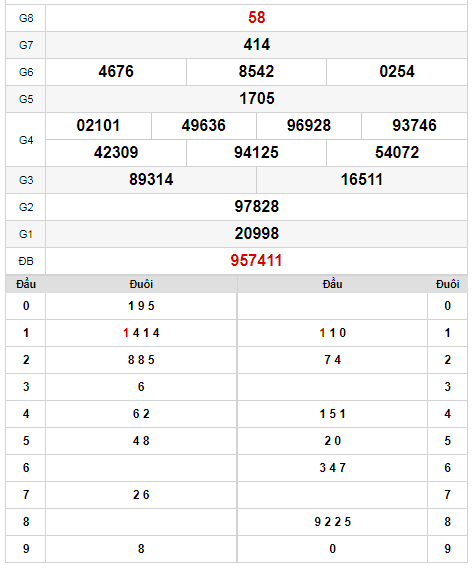Click head digits '3 4 7' for tail 6
The image size is (473, 568).
click(332, 468)
